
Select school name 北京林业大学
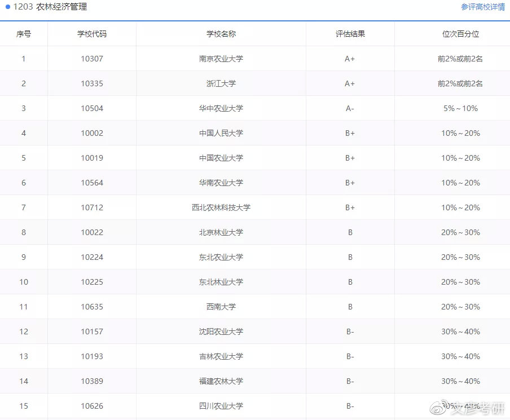(221, 232)
